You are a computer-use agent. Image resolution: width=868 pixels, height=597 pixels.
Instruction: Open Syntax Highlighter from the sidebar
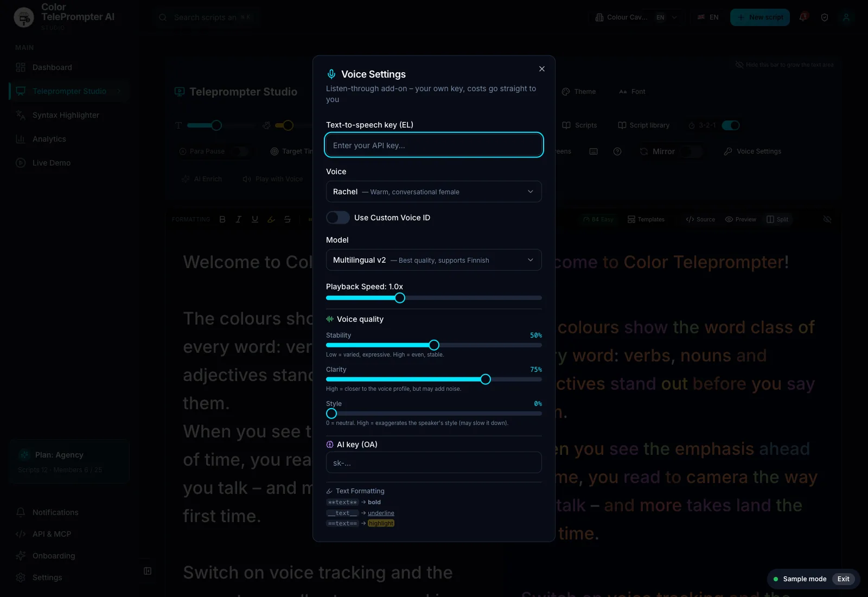[x=69, y=115]
